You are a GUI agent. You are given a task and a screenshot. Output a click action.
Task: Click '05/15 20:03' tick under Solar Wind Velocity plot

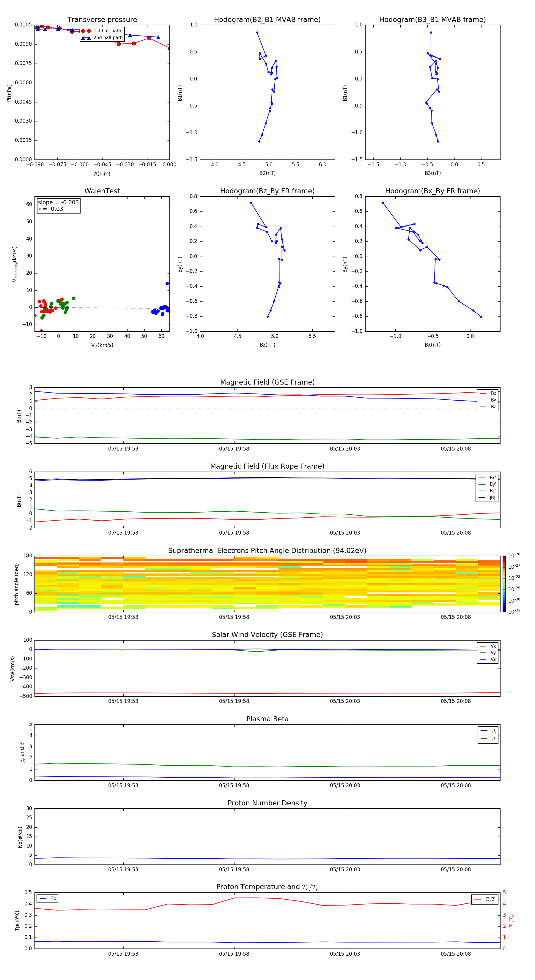coord(344,701)
